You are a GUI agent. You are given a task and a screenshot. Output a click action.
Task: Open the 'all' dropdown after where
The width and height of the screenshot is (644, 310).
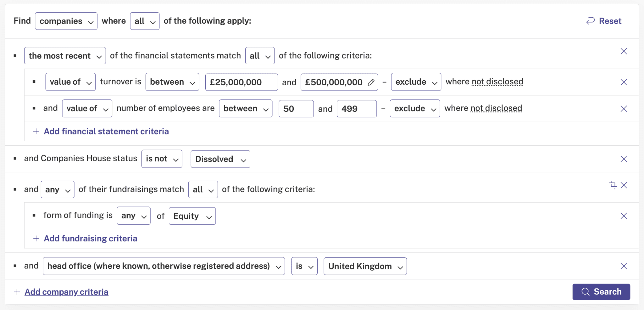(x=145, y=21)
